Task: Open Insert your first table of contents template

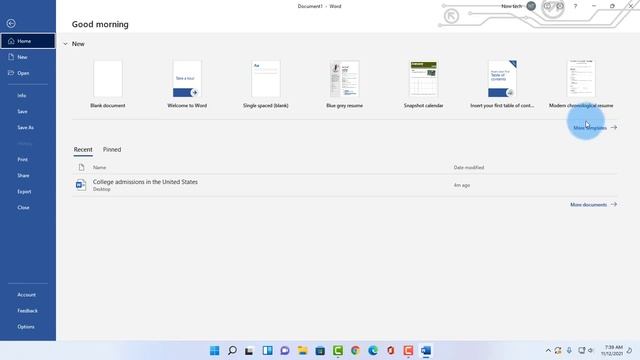Action: pyautogui.click(x=502, y=84)
